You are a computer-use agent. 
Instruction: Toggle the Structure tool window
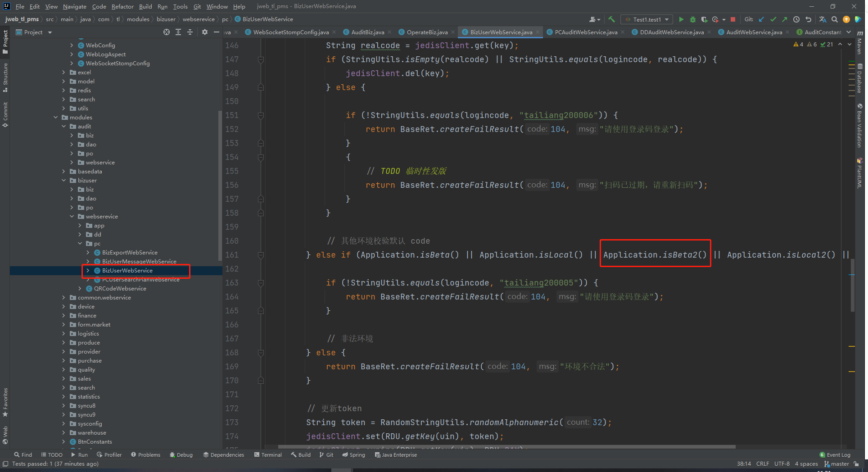point(5,77)
